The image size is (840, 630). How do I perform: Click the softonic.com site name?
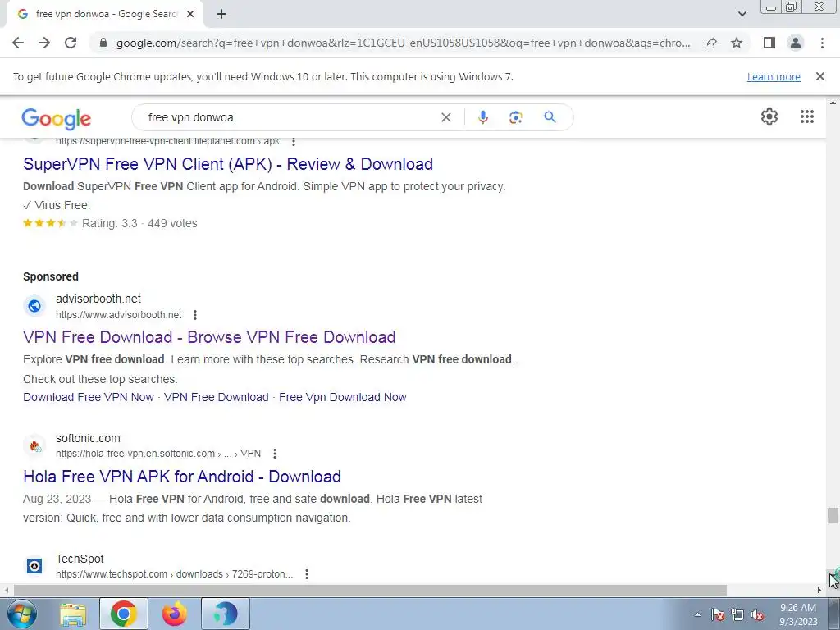pyautogui.click(x=88, y=438)
